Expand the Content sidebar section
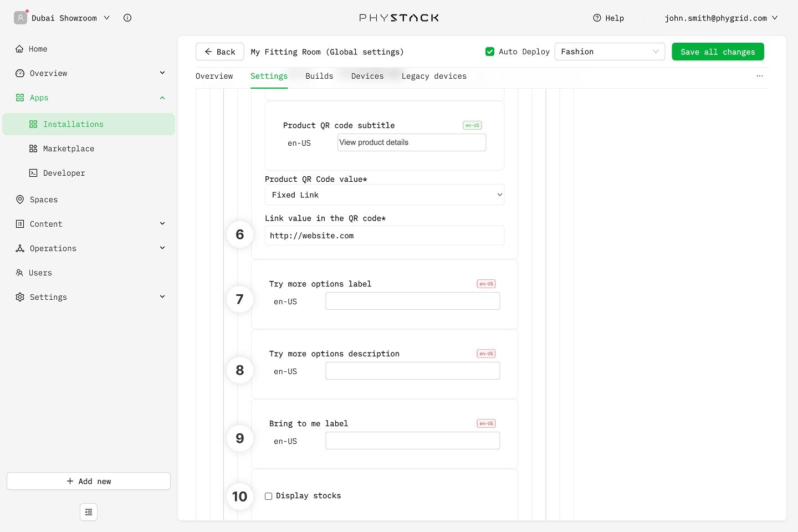Image resolution: width=798 pixels, height=532 pixels. click(x=162, y=223)
